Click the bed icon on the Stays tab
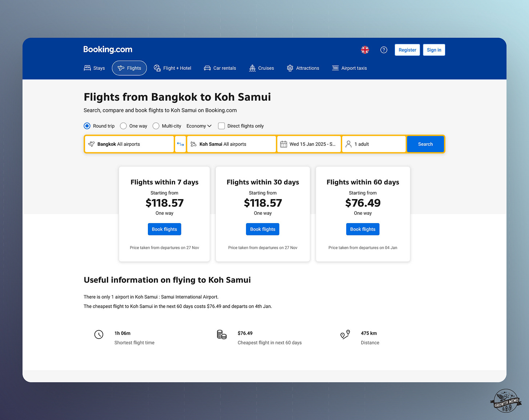Viewport: 529px width, 420px height. [87, 68]
